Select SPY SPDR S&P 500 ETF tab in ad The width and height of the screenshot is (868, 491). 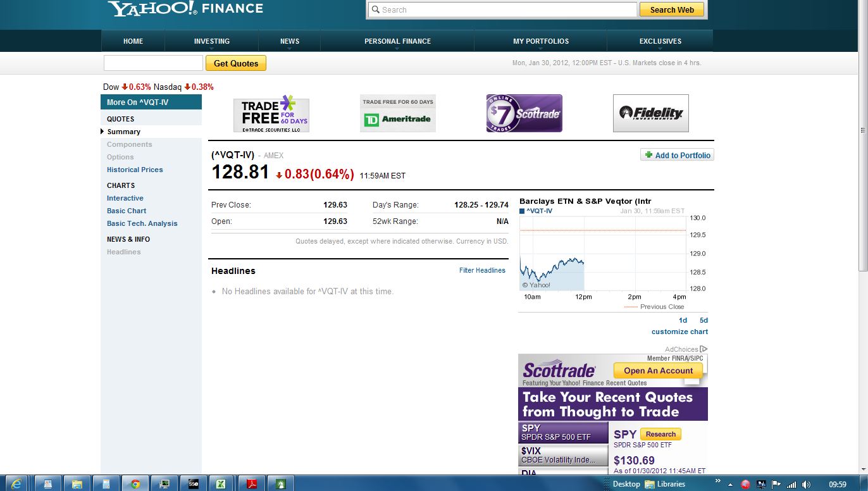click(563, 433)
